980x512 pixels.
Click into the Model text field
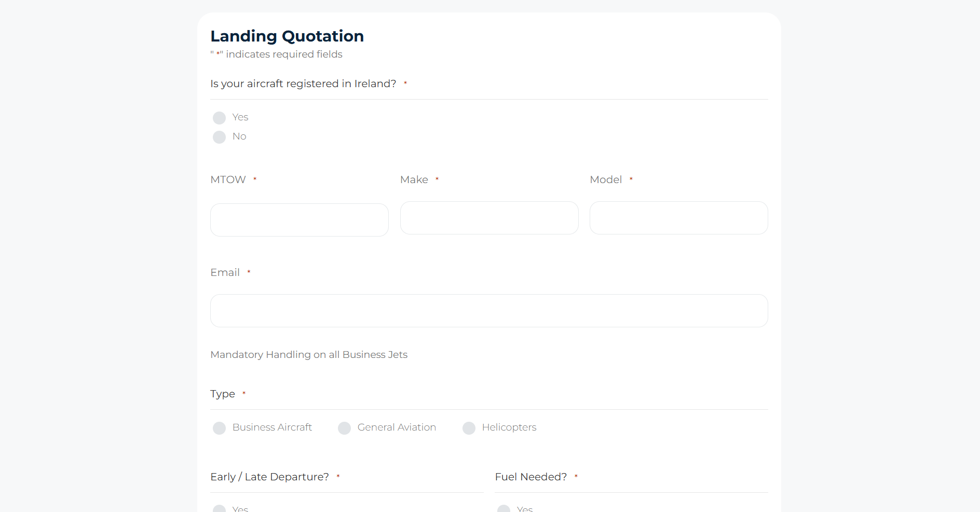(x=678, y=218)
